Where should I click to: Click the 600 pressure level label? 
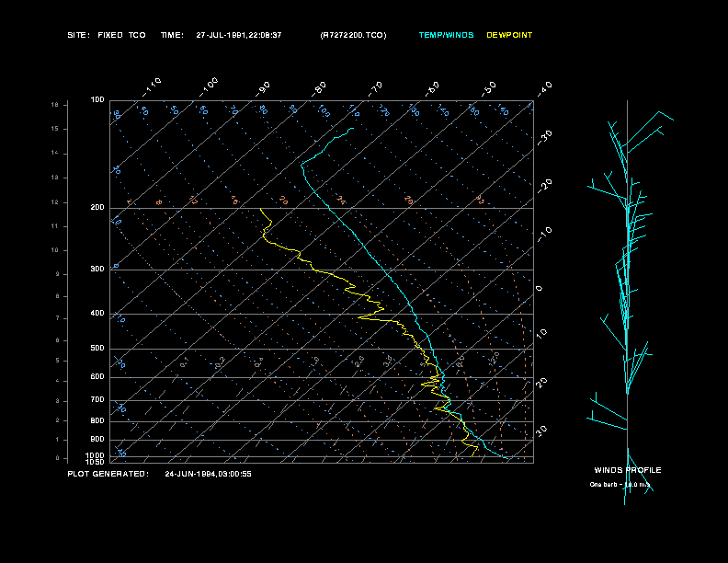pyautogui.click(x=97, y=377)
